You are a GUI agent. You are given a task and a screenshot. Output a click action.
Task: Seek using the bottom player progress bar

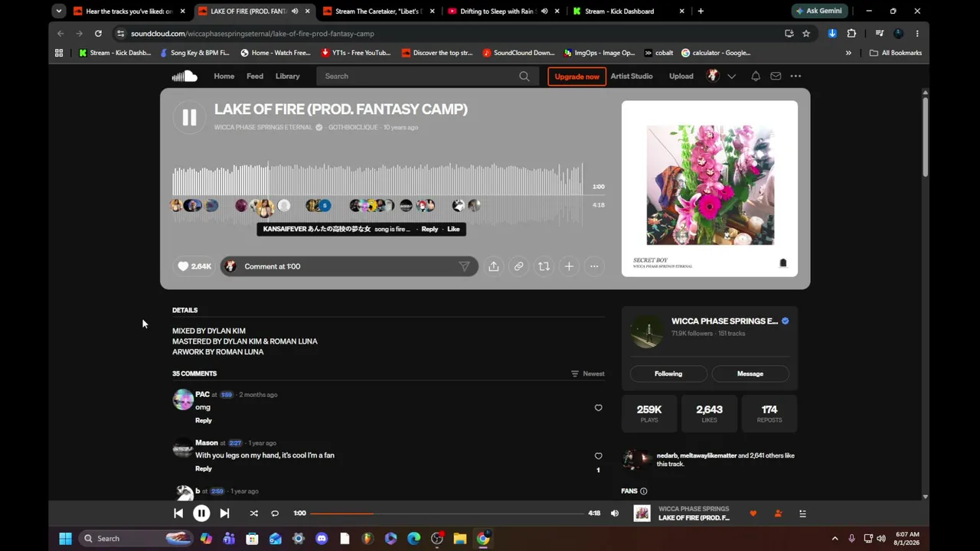tap(447, 514)
